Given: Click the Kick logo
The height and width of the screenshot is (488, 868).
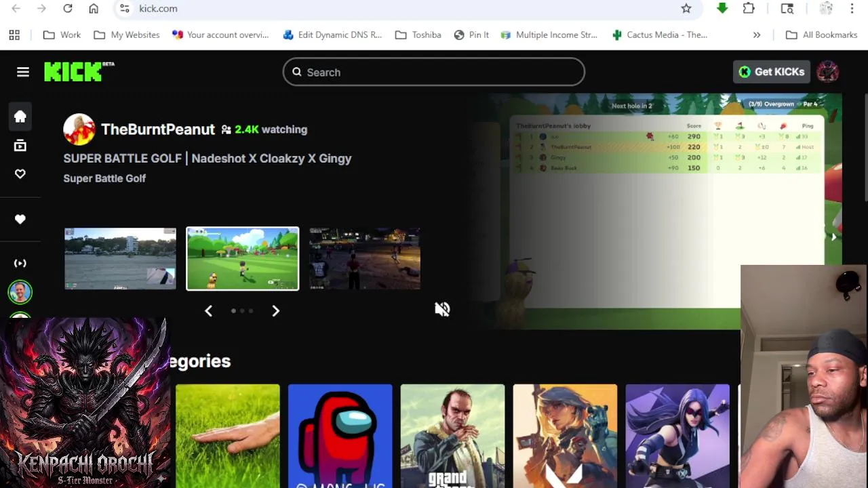Looking at the screenshot, I should (x=79, y=72).
